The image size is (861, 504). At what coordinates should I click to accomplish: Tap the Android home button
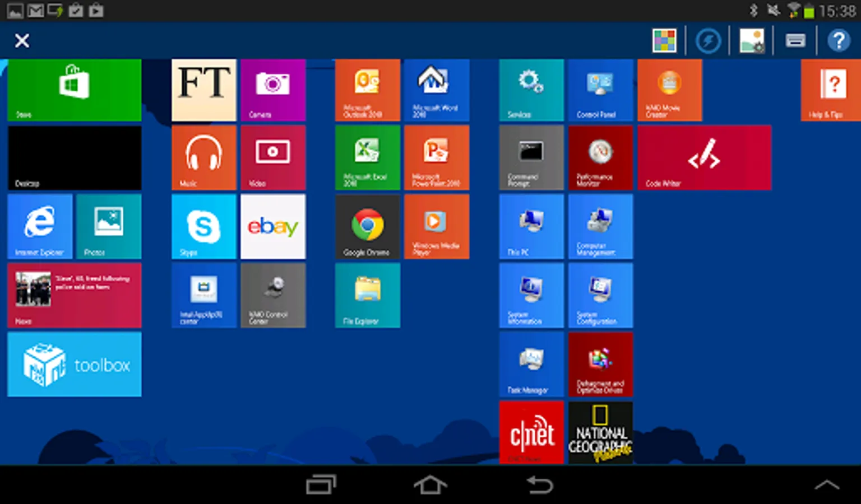tap(430, 484)
